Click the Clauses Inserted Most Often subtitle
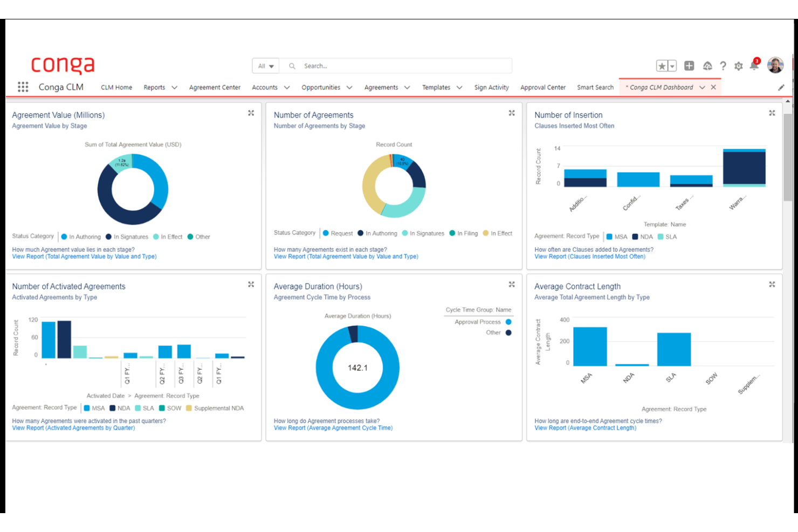Viewport: 798px width, 532px height. (x=574, y=126)
